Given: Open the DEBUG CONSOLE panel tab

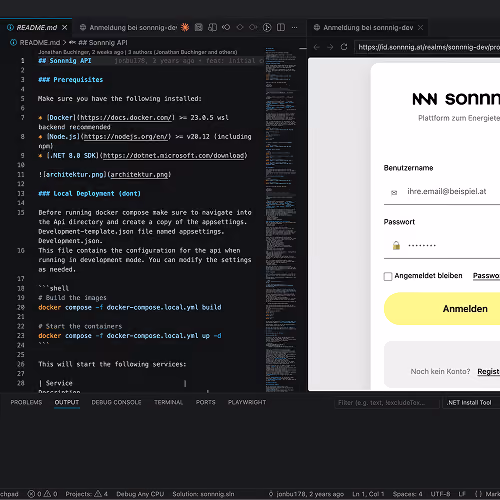Looking at the screenshot, I should point(116,402).
